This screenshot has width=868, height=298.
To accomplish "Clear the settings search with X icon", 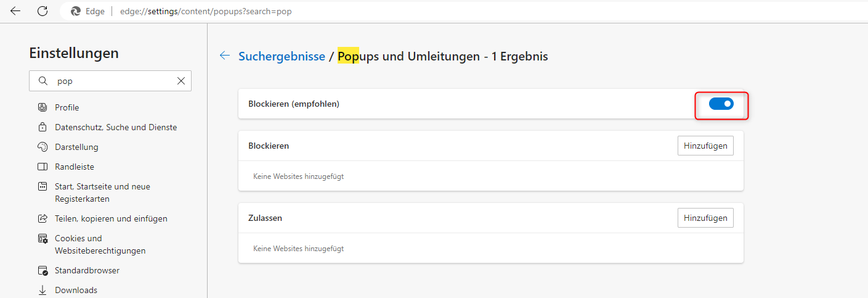I will pyautogui.click(x=181, y=81).
